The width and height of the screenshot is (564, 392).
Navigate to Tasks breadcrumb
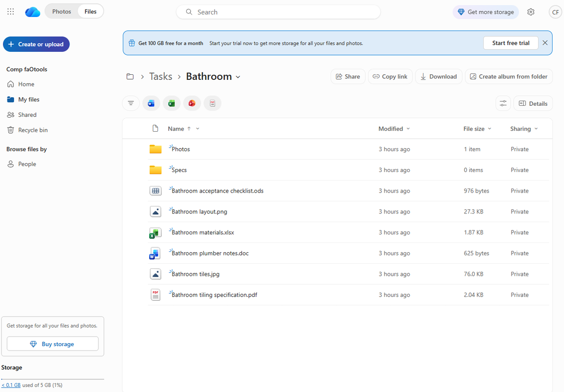[160, 76]
